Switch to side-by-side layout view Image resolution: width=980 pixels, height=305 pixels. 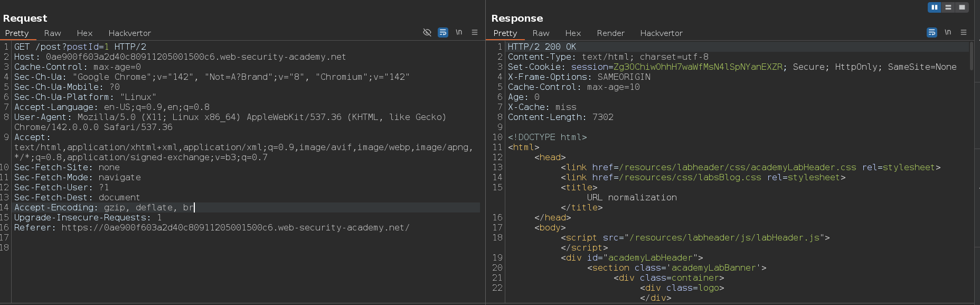(935, 7)
